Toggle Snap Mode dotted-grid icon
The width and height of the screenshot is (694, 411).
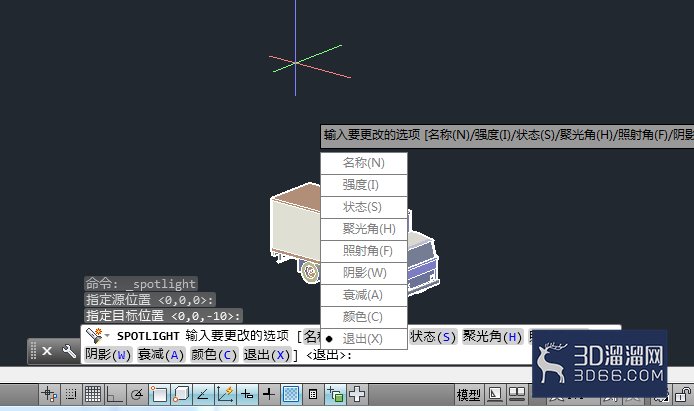(71, 394)
